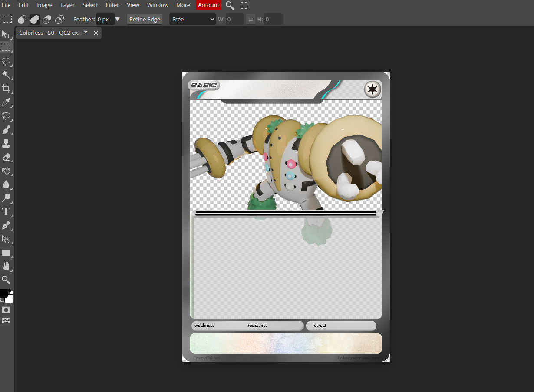
Task: Open the File menu
Action: (7, 5)
